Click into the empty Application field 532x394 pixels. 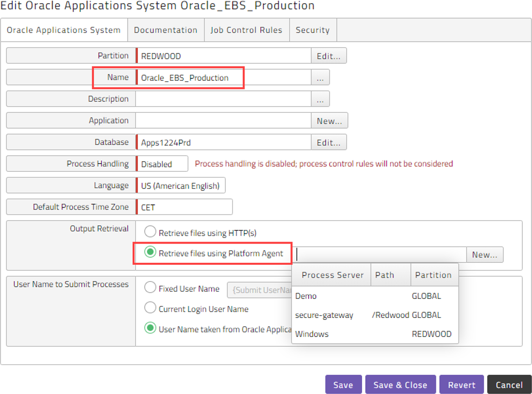(224, 120)
